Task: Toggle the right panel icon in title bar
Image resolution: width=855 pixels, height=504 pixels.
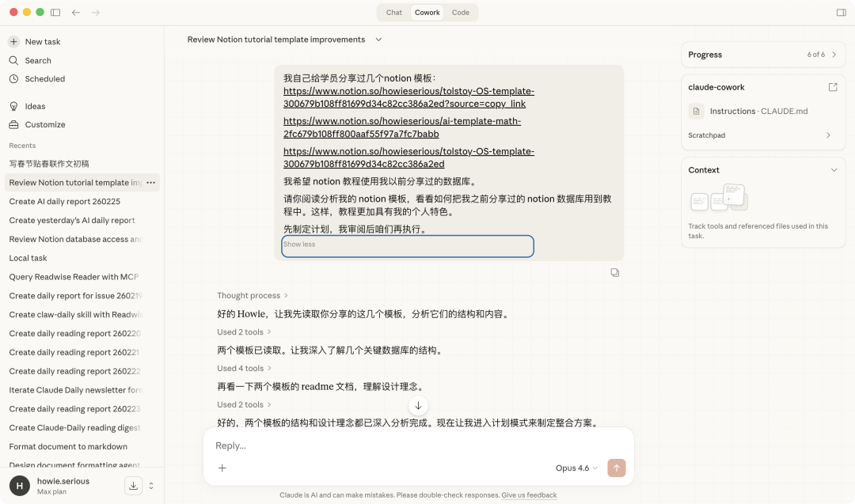Action: (x=842, y=13)
